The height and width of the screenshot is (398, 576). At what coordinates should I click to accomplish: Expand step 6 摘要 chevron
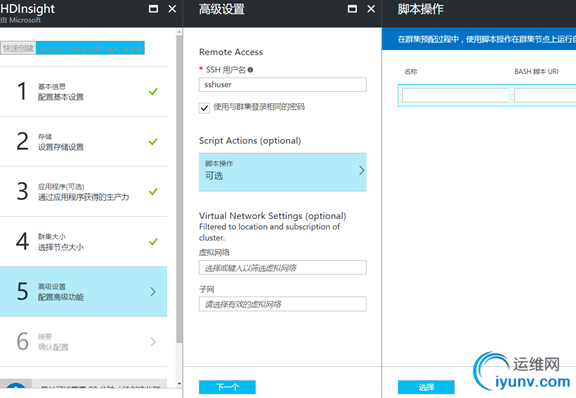coord(153,342)
